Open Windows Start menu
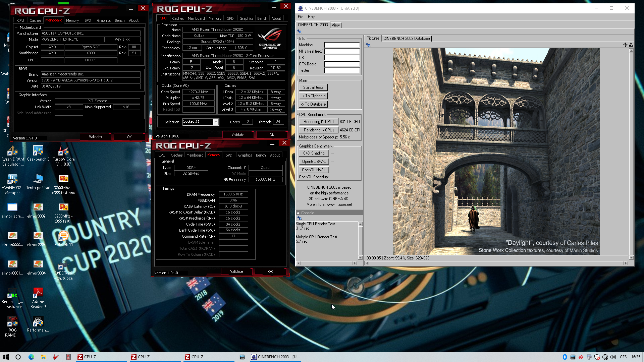 tap(6, 357)
